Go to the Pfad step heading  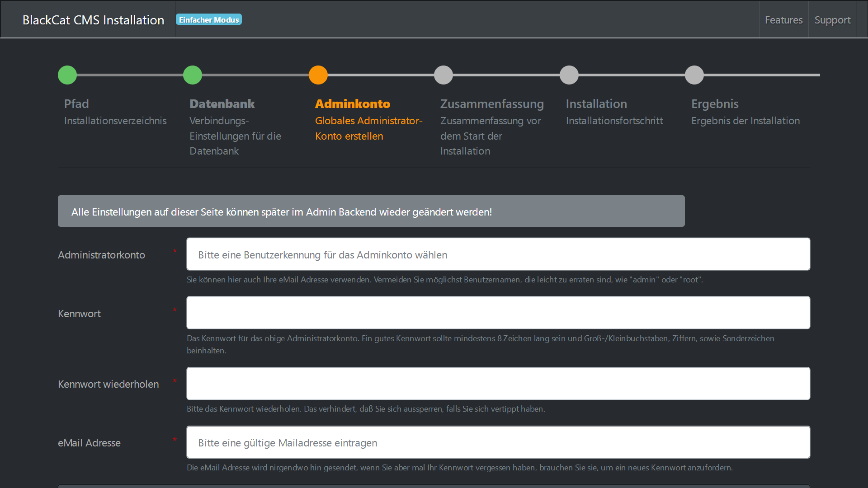(x=76, y=103)
